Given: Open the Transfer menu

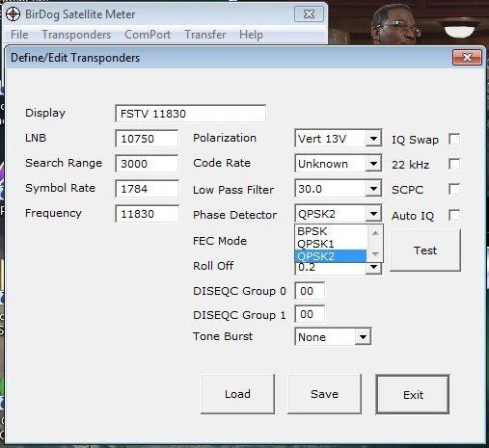Looking at the screenshot, I should [x=205, y=35].
